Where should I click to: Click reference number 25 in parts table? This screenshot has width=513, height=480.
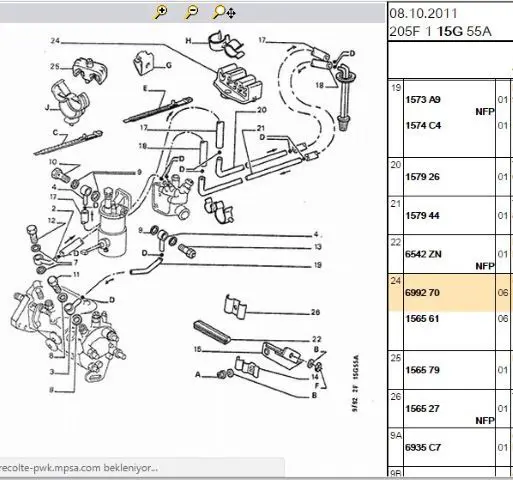[x=396, y=358]
